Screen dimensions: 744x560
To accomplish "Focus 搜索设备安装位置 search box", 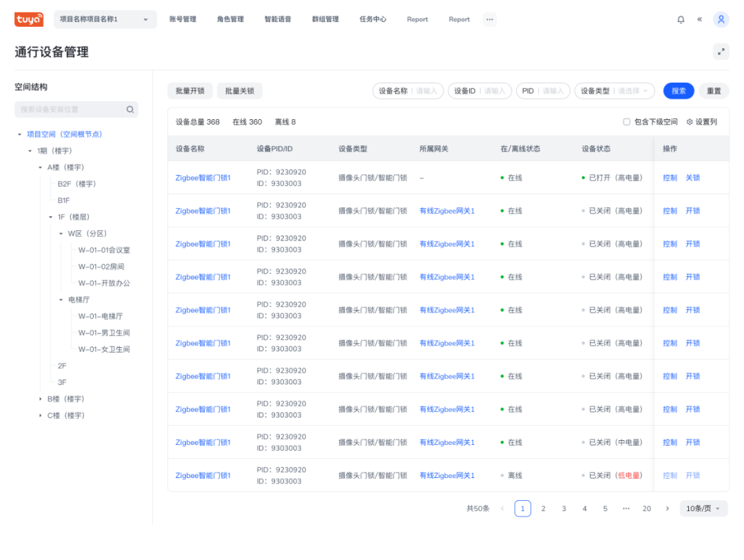I will coord(69,110).
